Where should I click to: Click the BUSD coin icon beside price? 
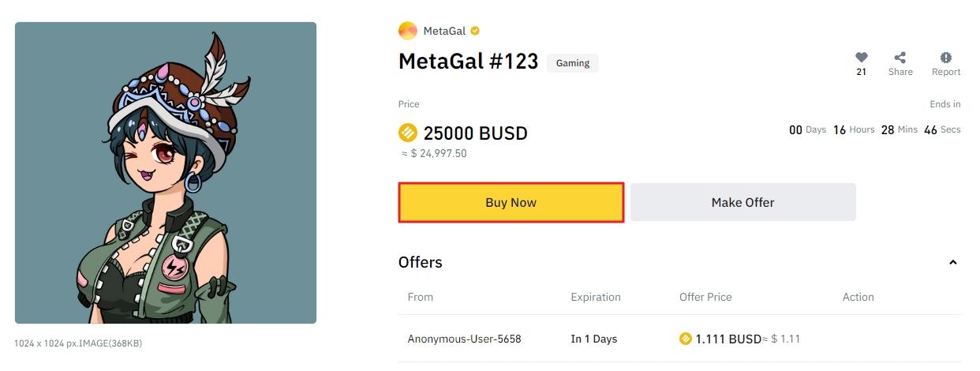(408, 133)
